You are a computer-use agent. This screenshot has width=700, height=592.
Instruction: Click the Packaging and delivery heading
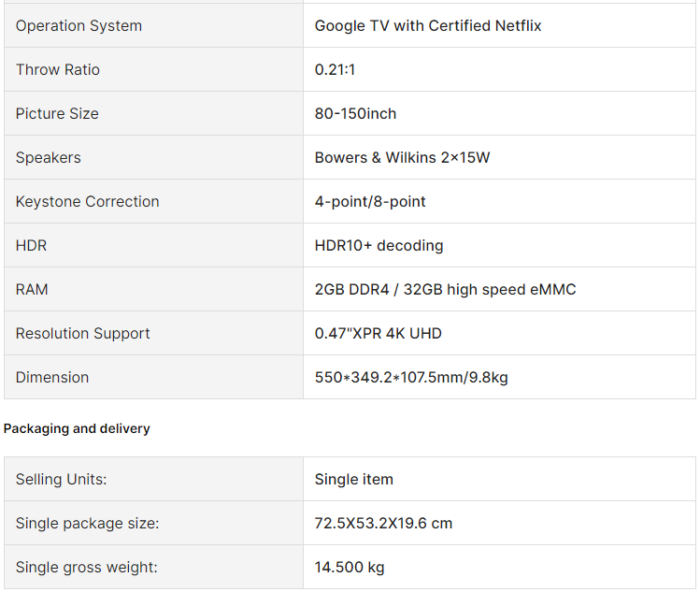(77, 428)
